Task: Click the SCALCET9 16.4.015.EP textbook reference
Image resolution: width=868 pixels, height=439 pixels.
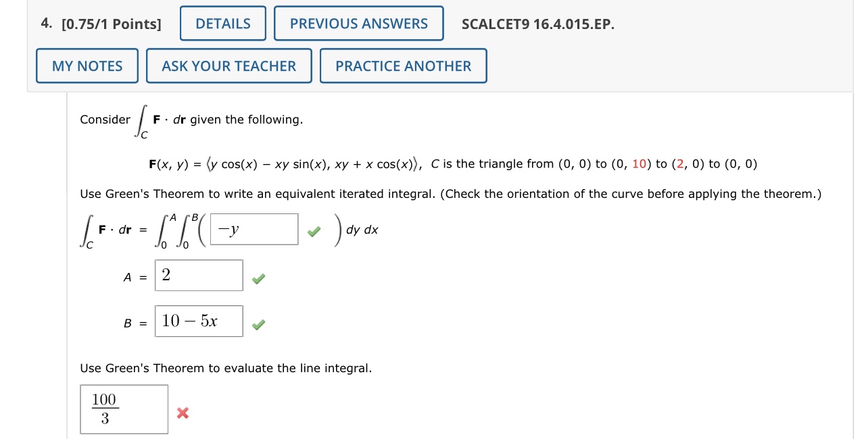Action: (537, 24)
